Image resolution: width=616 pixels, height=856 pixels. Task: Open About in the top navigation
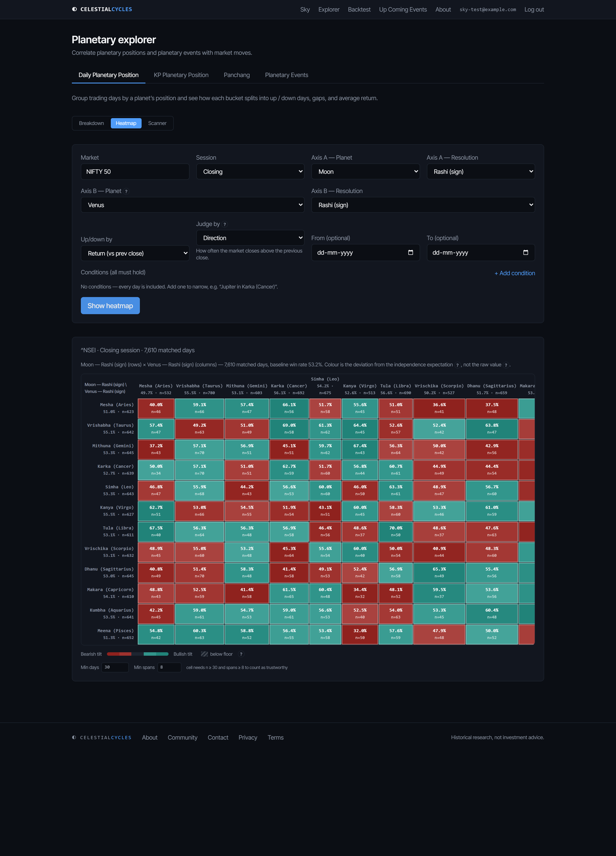pos(443,9)
